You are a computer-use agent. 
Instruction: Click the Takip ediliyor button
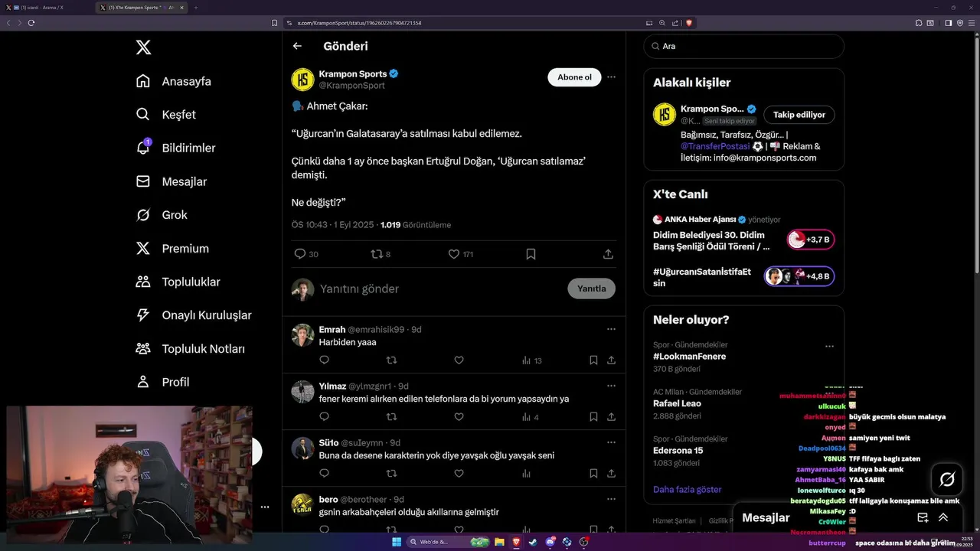coord(799,115)
